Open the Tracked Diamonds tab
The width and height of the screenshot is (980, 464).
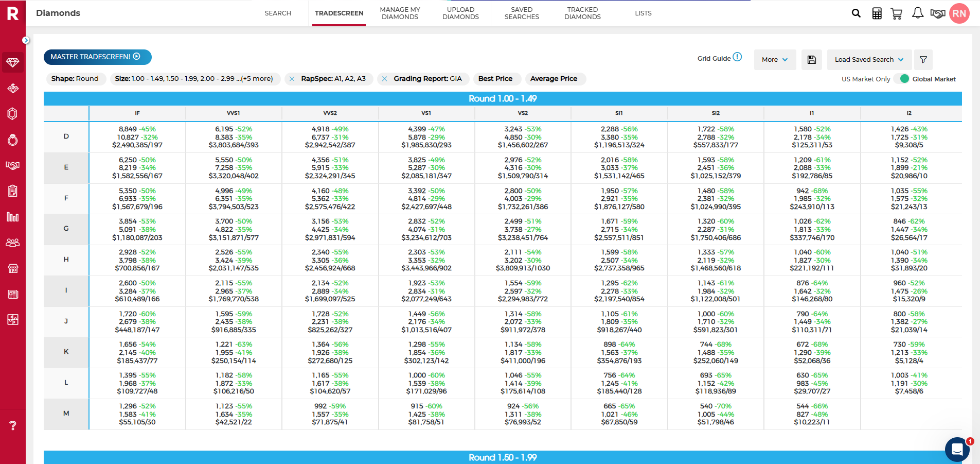[x=582, y=13]
